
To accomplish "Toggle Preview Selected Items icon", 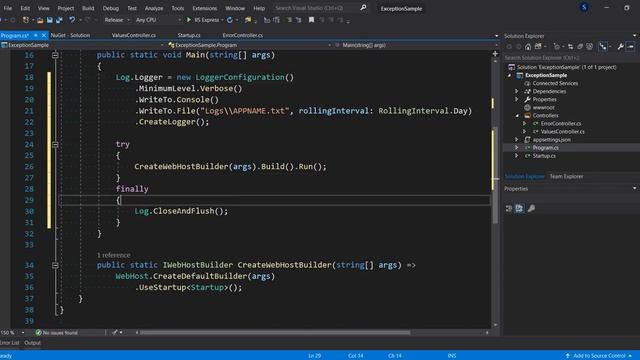I will coord(630,47).
